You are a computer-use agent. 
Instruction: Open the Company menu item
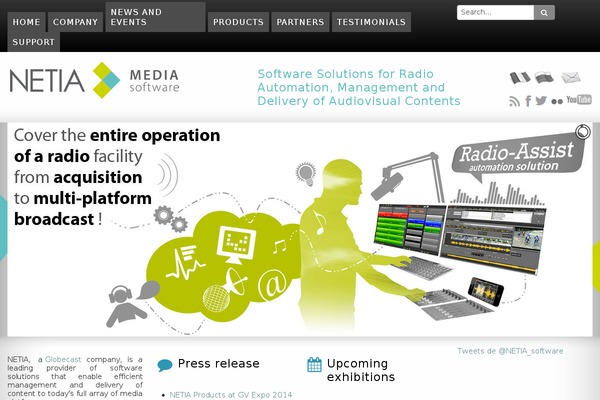75,22
